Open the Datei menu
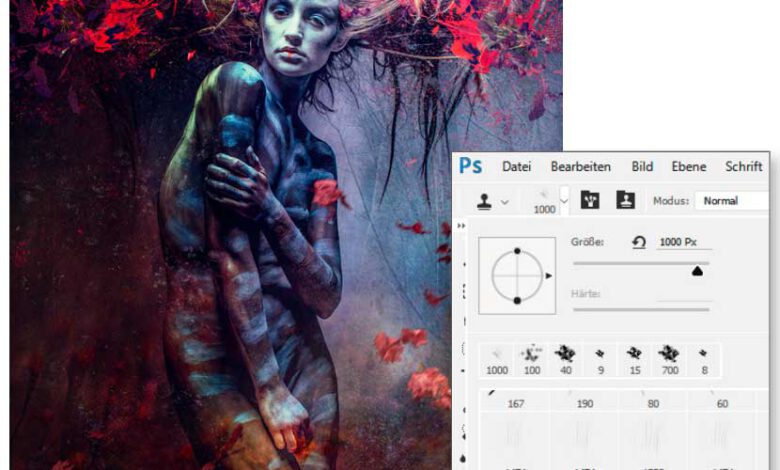The image size is (780, 470). click(516, 167)
